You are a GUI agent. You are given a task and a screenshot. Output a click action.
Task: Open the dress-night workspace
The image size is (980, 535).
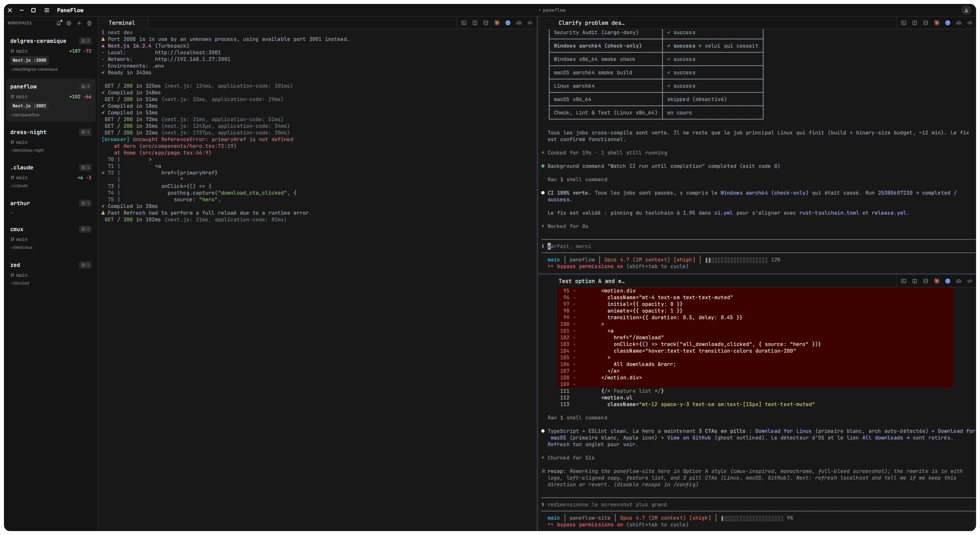point(51,141)
